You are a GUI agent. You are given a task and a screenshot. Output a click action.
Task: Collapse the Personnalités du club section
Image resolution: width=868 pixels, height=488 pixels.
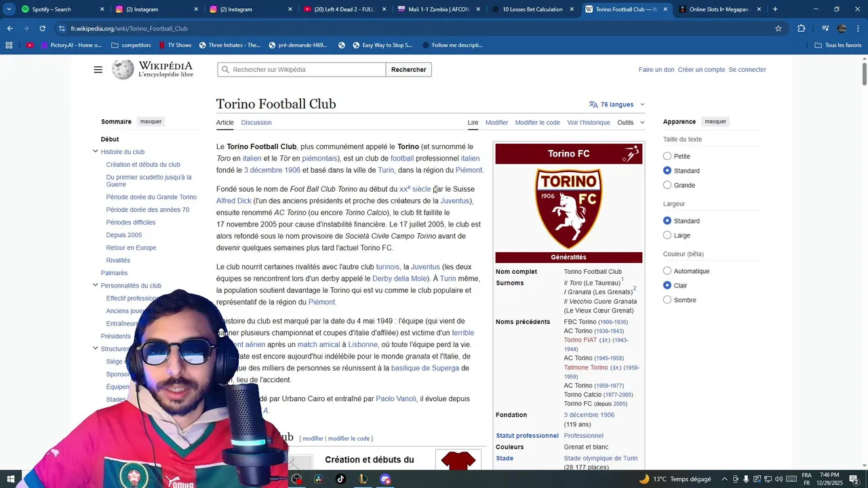click(96, 285)
